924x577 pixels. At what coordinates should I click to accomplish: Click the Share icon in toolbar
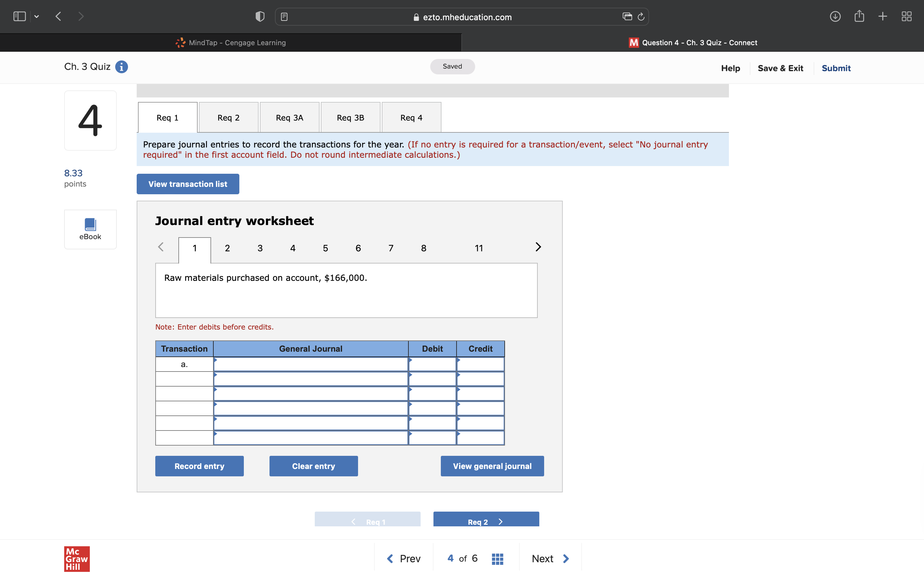tap(859, 16)
